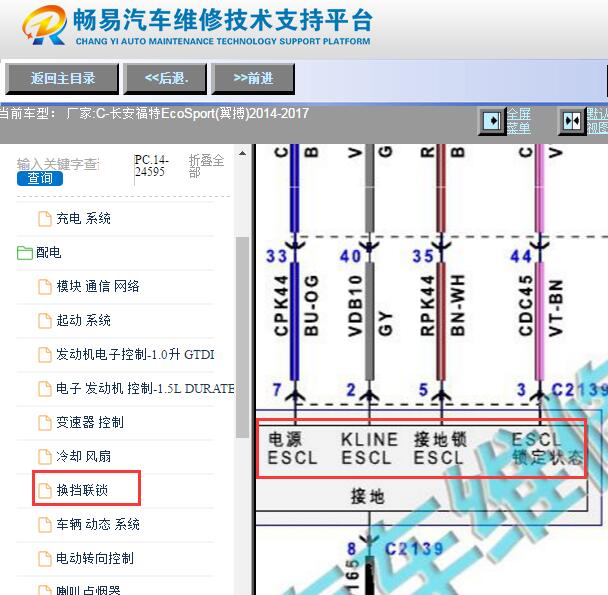Open 充电 系统 document
This screenshot has width=608, height=595.
click(83, 218)
